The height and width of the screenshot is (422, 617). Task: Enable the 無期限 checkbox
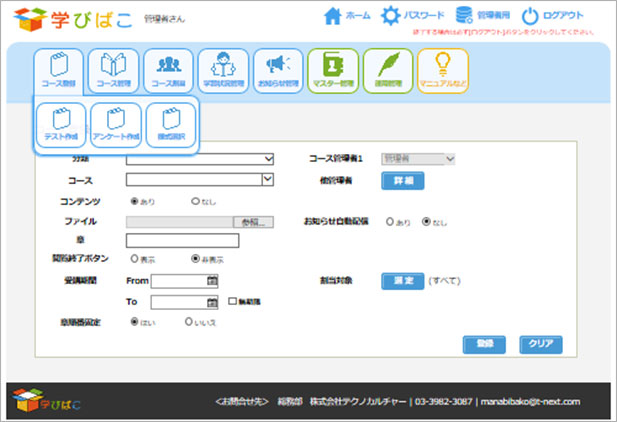232,301
